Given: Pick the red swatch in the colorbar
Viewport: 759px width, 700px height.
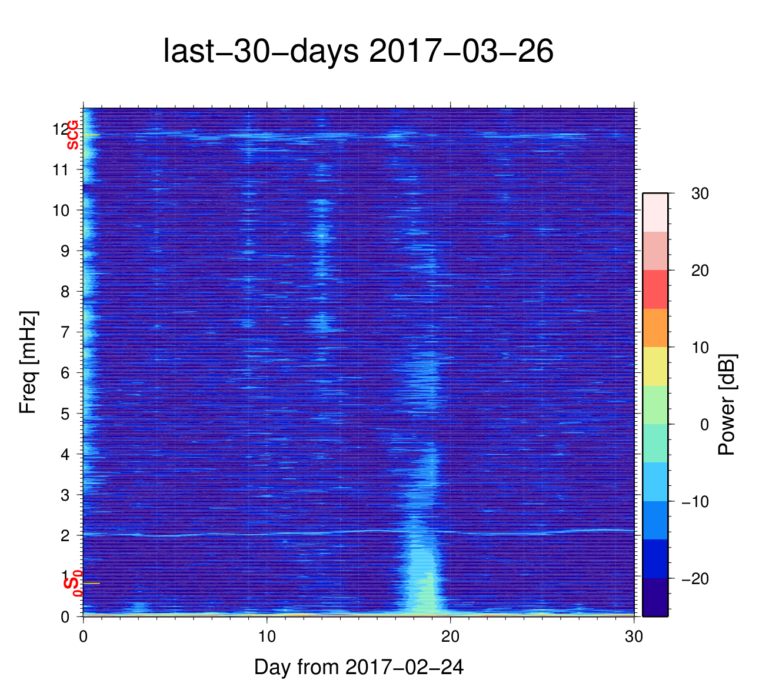Looking at the screenshot, I should coord(655,289).
